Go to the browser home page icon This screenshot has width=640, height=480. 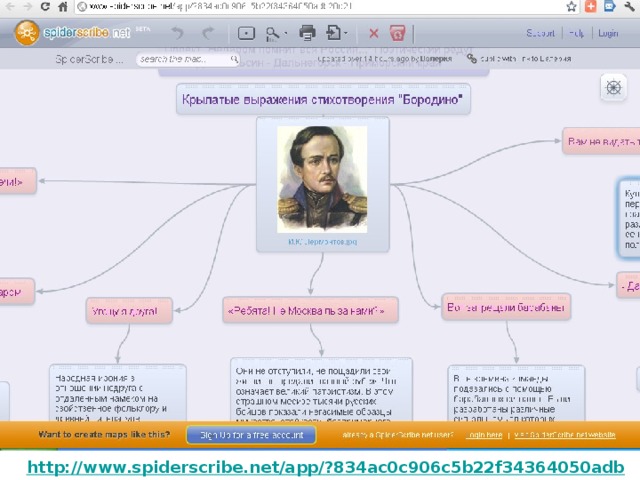click(x=63, y=6)
